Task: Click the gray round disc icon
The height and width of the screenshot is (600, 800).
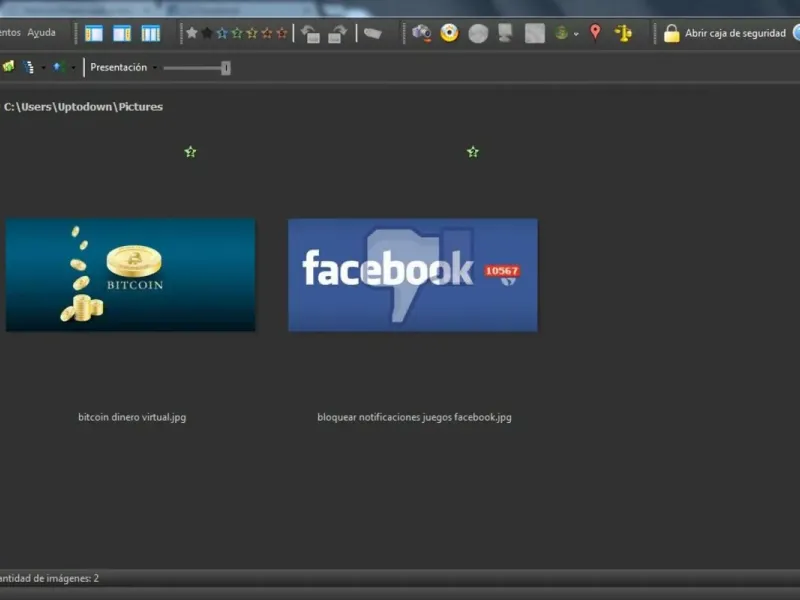Action: point(478,34)
